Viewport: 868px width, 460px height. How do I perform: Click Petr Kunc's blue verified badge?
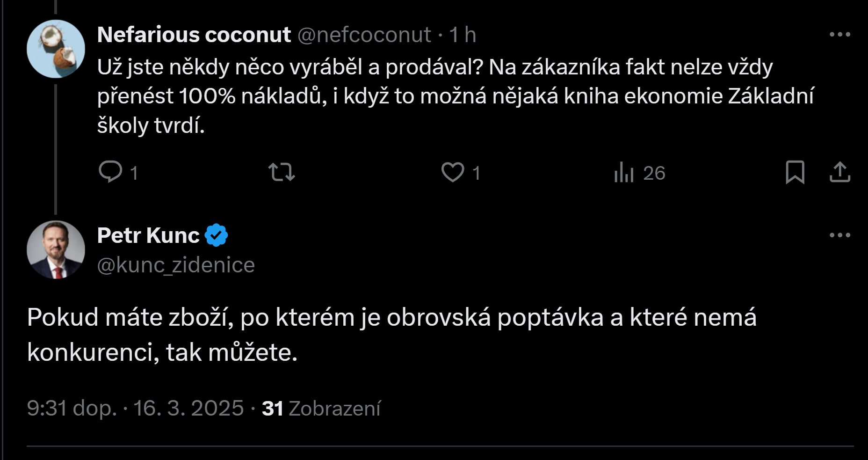coord(217,235)
